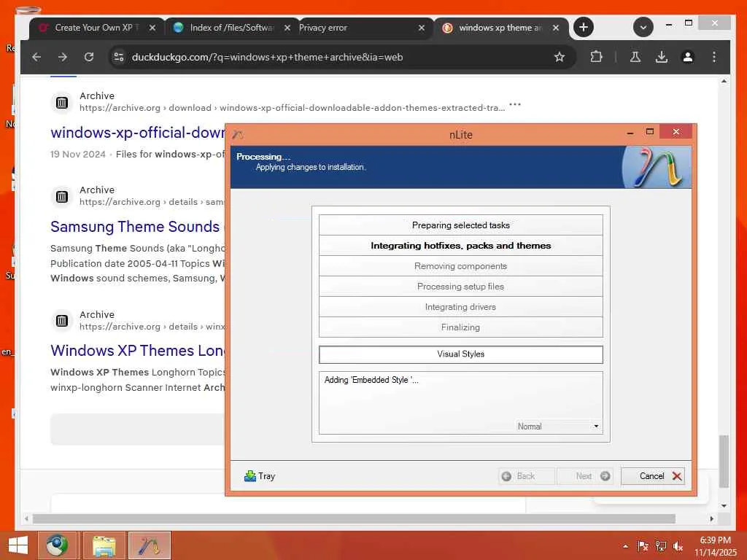Select the nLite taskbar icon
Image resolution: width=747 pixels, height=560 pixels.
149,545
